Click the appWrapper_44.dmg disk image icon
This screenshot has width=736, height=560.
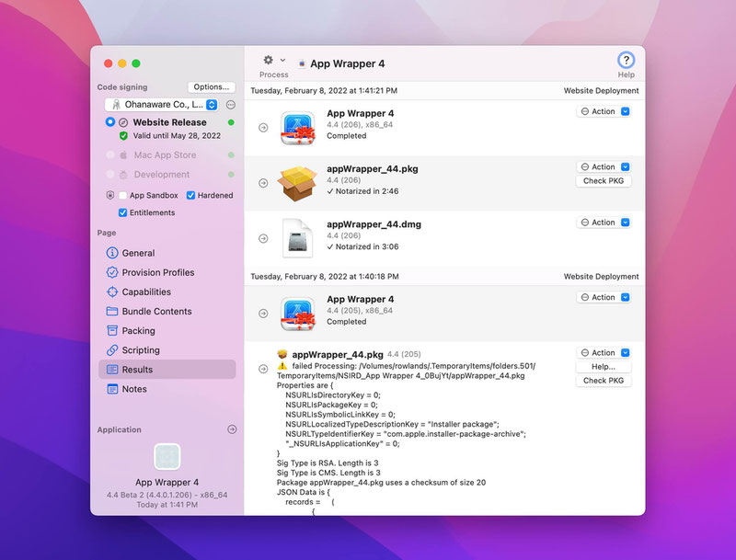coord(297,238)
